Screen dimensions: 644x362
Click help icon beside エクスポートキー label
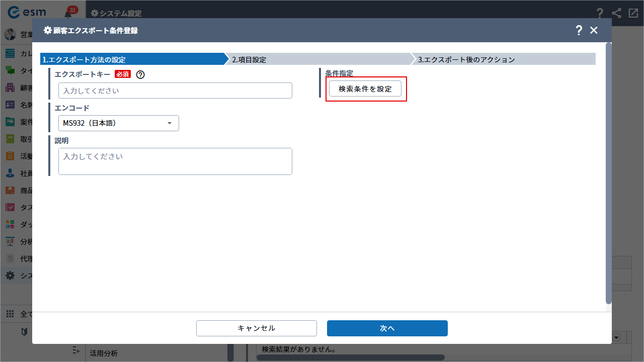[x=140, y=74]
